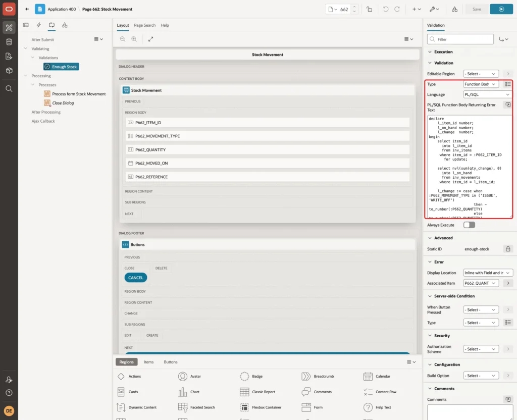This screenshot has height=420, width=517.
Task: Click the Redo arrow in toolbar
Action: pos(397,9)
